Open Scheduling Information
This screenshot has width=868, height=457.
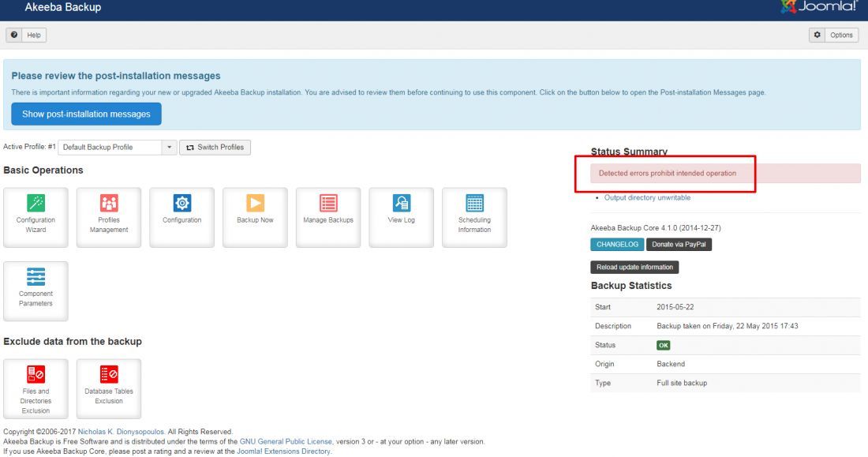coord(474,217)
